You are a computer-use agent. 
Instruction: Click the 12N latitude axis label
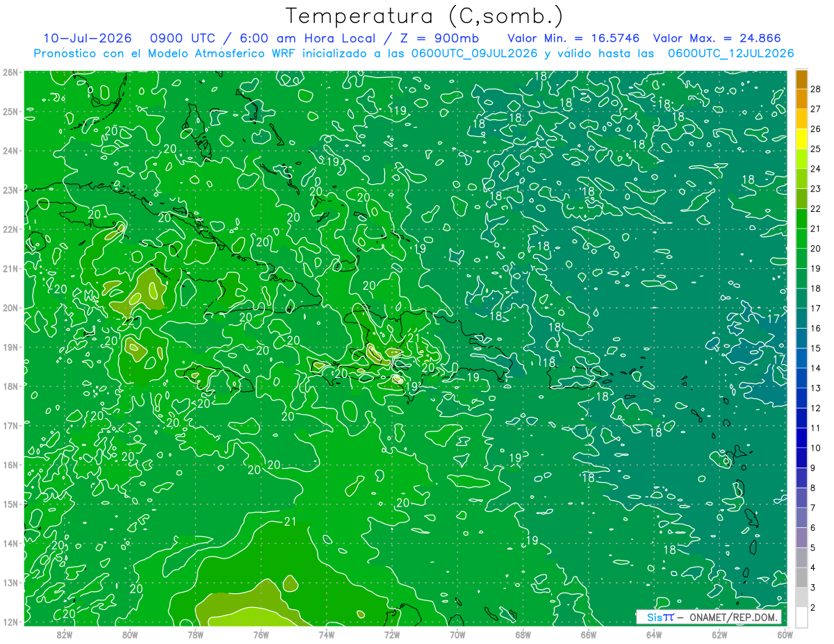point(10,622)
